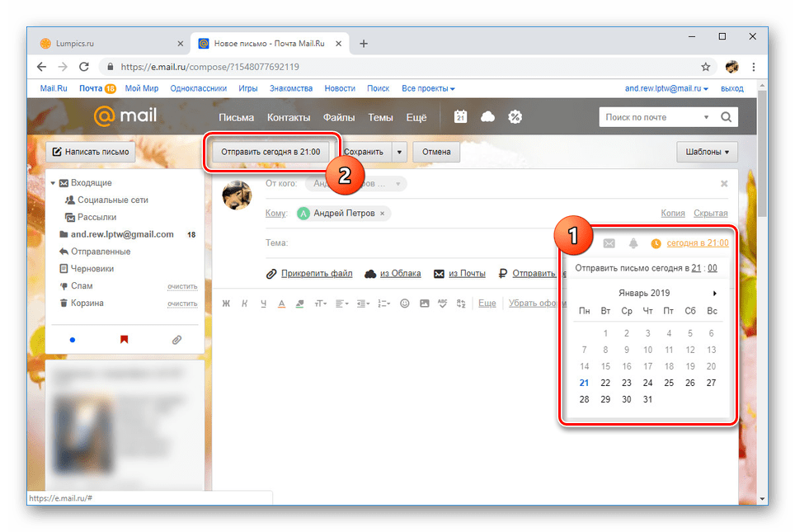Expand Все проекты dropdown
795x532 pixels.
(x=428, y=88)
